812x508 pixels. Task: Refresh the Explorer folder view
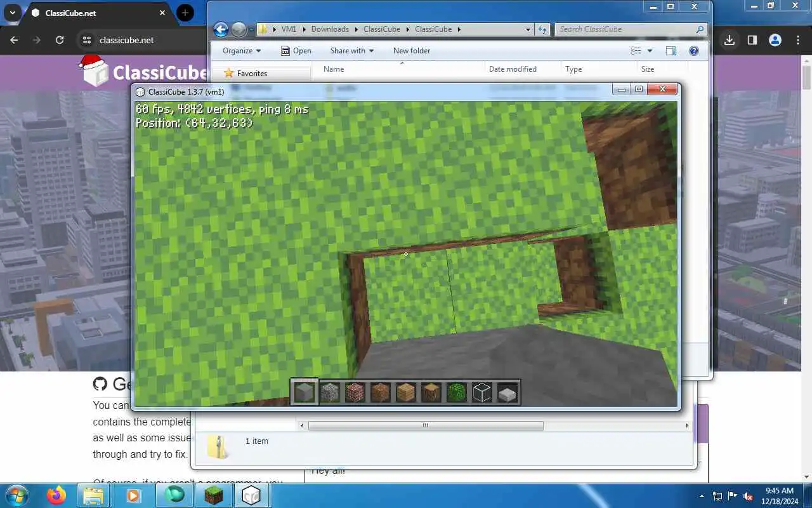[x=542, y=29]
